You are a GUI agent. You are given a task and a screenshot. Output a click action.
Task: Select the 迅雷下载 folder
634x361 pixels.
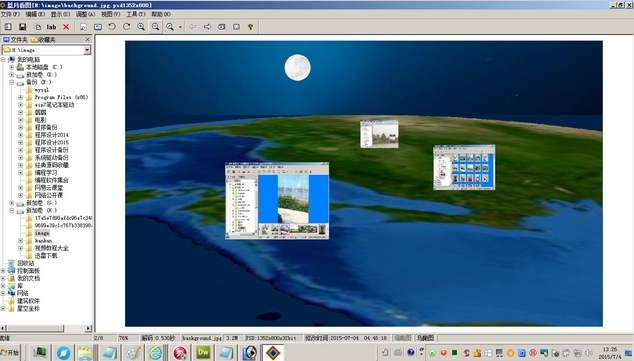tap(46, 255)
